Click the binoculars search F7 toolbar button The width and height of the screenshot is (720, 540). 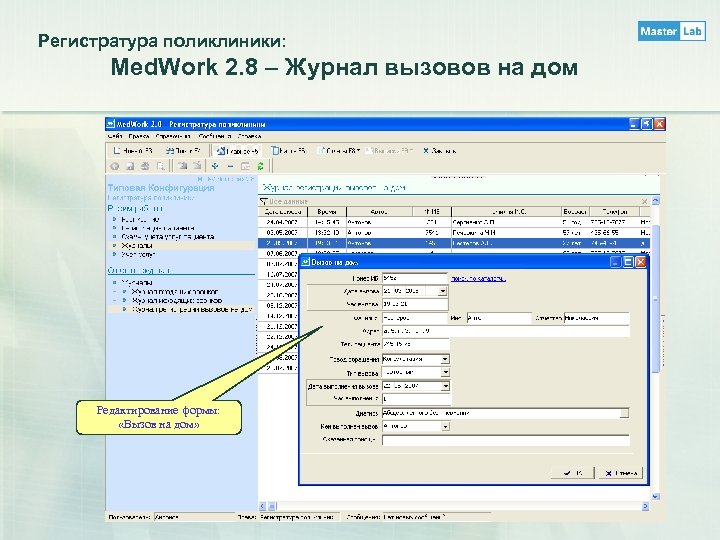183,151
